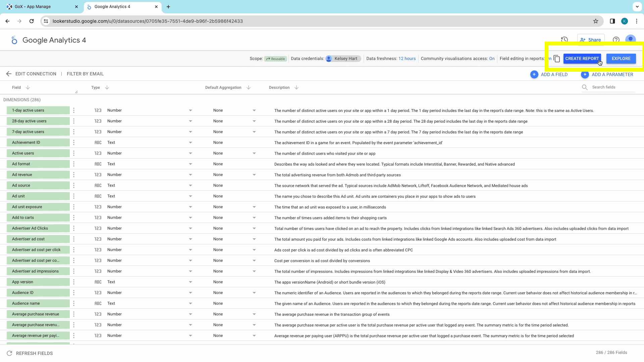Sort by Description column arrow
The width and height of the screenshot is (644, 362).
pos(297,87)
